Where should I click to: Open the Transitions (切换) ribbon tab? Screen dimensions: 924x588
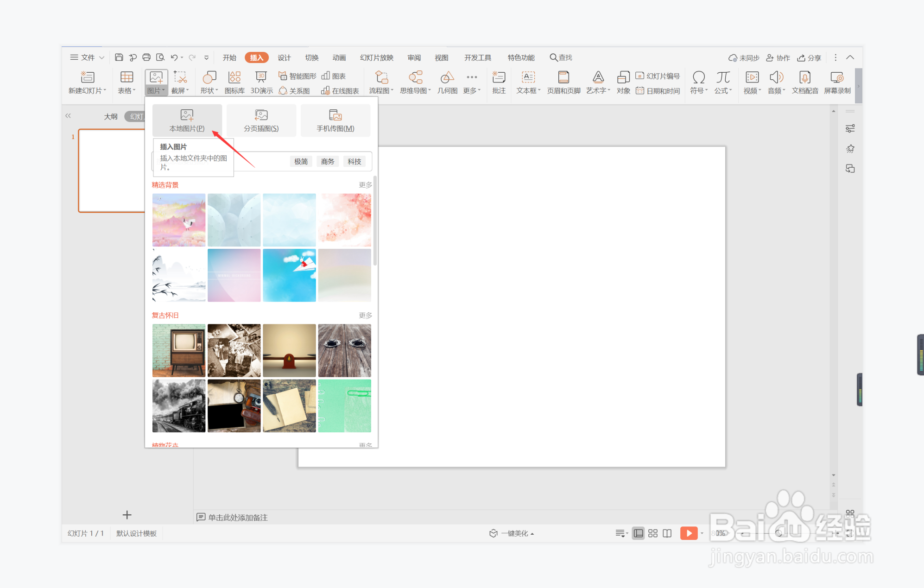pos(312,57)
